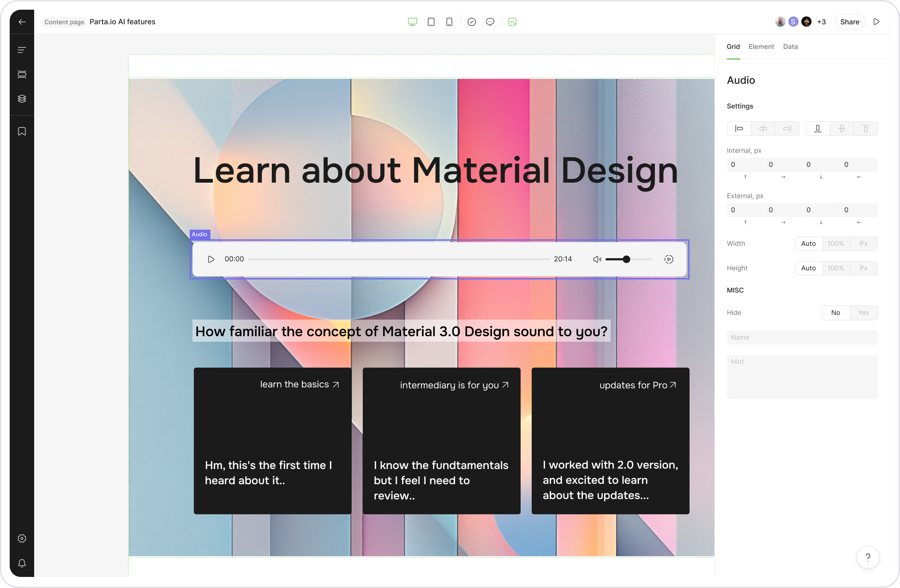This screenshot has width=900, height=588.
Task: Align element horizontally to center
Action: click(763, 129)
